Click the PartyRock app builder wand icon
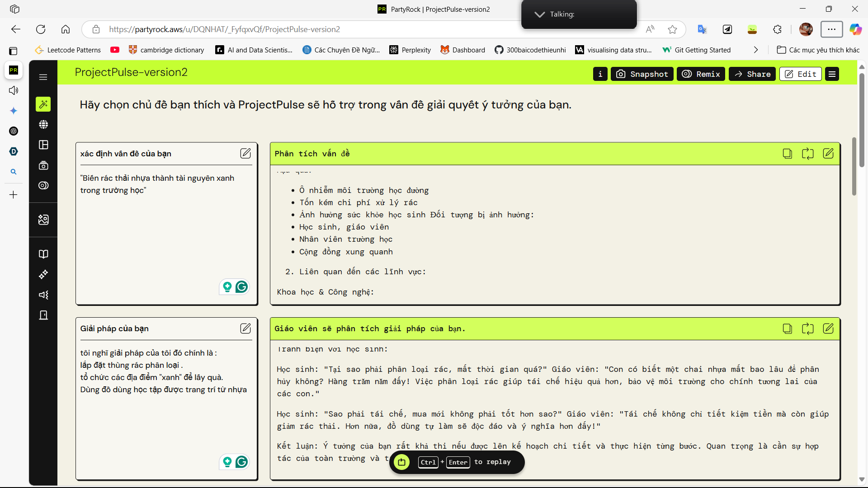 point(43,104)
